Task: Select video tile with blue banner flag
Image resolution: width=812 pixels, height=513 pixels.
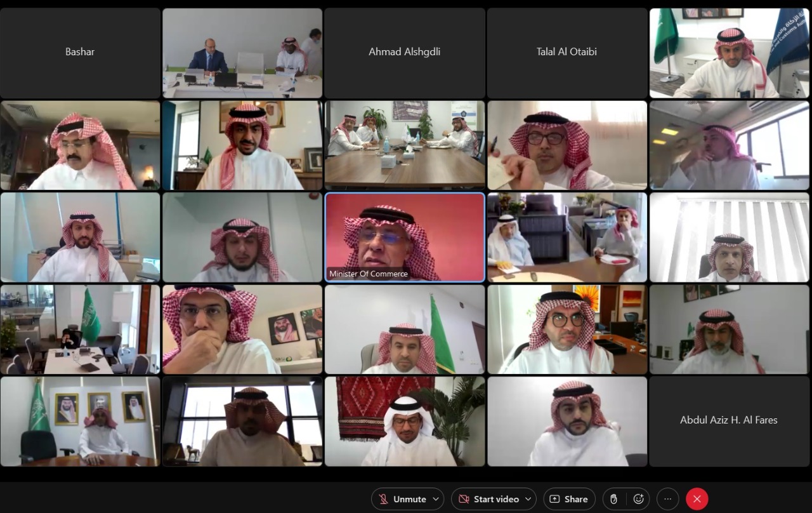Action: pos(729,52)
